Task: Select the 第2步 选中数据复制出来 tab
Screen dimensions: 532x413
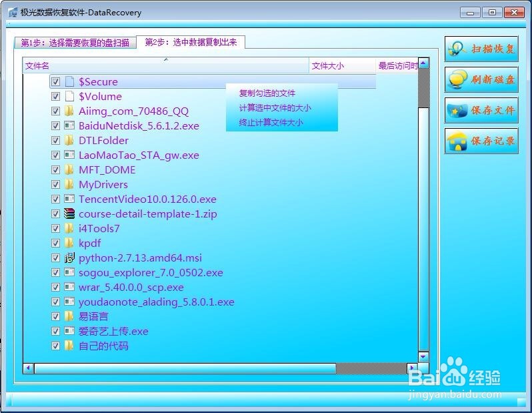Action: pyautogui.click(x=191, y=42)
